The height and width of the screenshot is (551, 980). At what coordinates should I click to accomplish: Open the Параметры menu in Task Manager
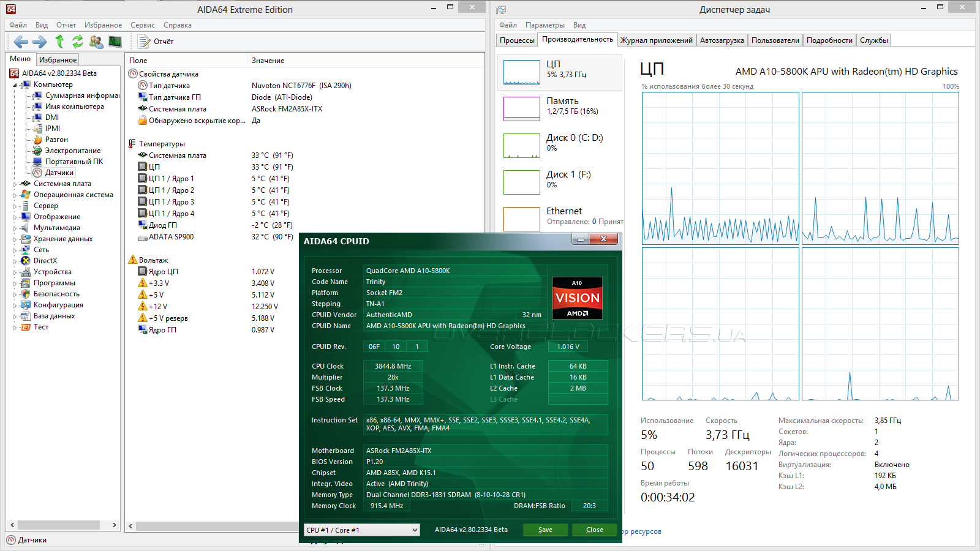pyautogui.click(x=545, y=25)
